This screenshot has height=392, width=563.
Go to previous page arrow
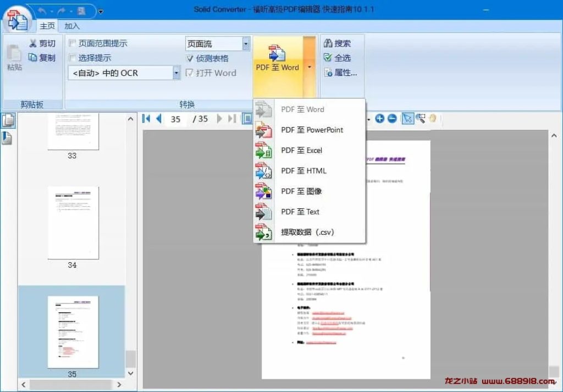pos(159,118)
